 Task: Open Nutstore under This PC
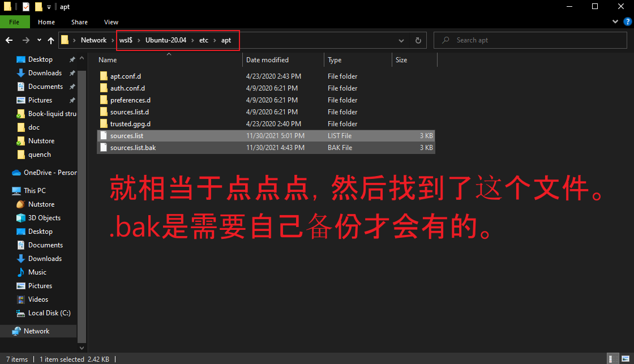click(x=41, y=204)
